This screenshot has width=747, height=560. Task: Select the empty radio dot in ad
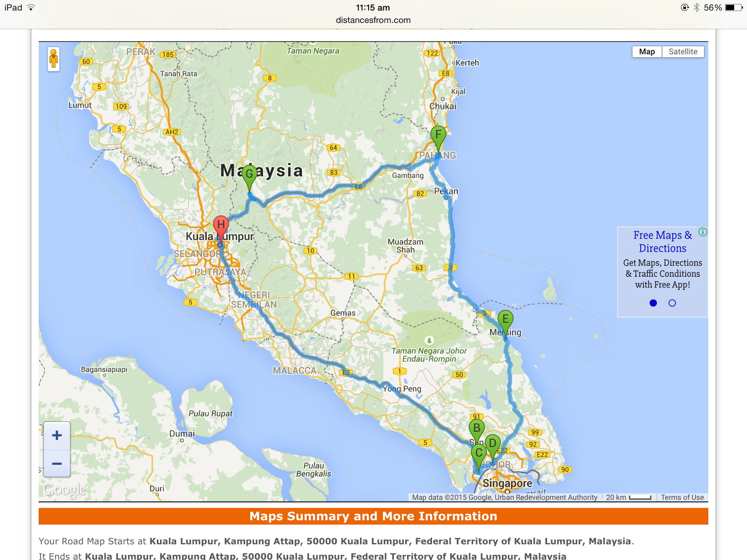pyautogui.click(x=672, y=303)
